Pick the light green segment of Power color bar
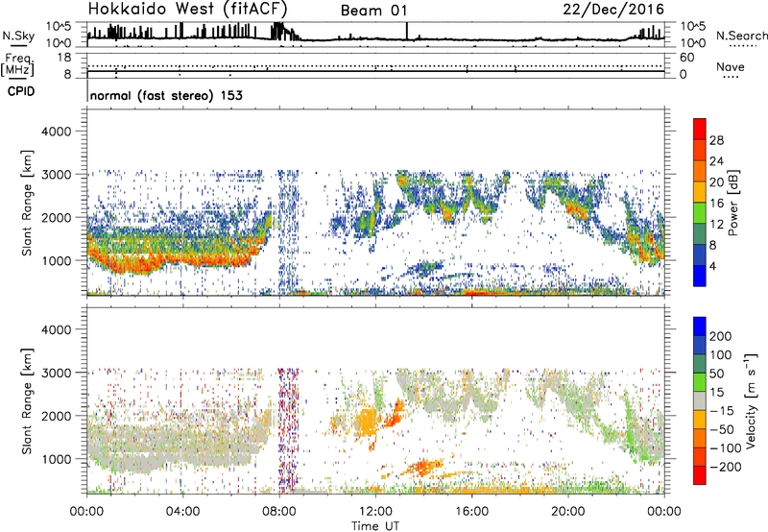 (x=700, y=213)
